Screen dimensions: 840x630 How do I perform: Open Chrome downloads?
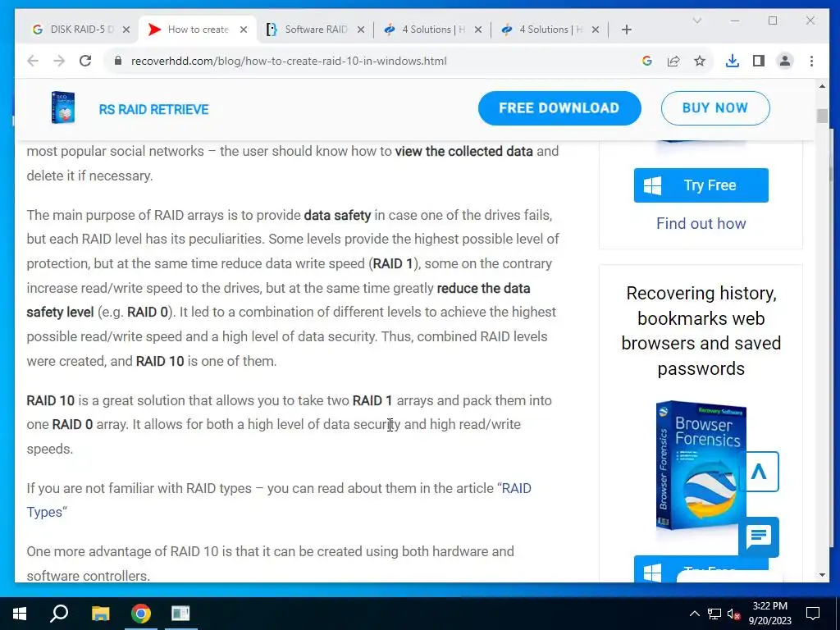732,61
